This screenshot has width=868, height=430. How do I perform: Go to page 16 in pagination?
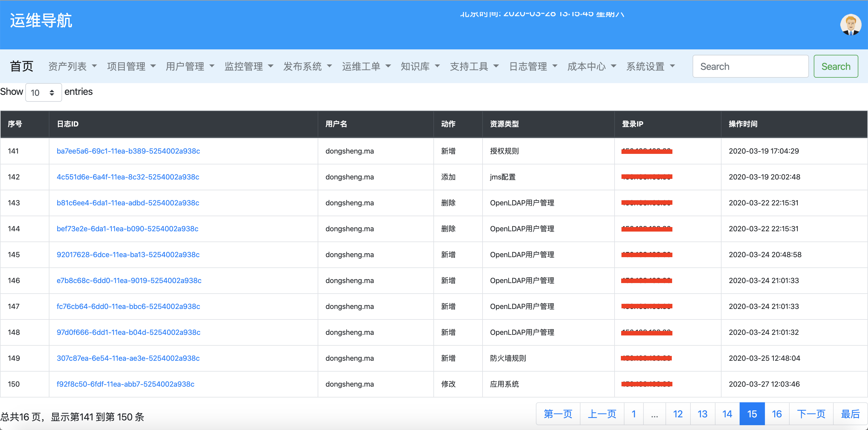[x=777, y=414]
